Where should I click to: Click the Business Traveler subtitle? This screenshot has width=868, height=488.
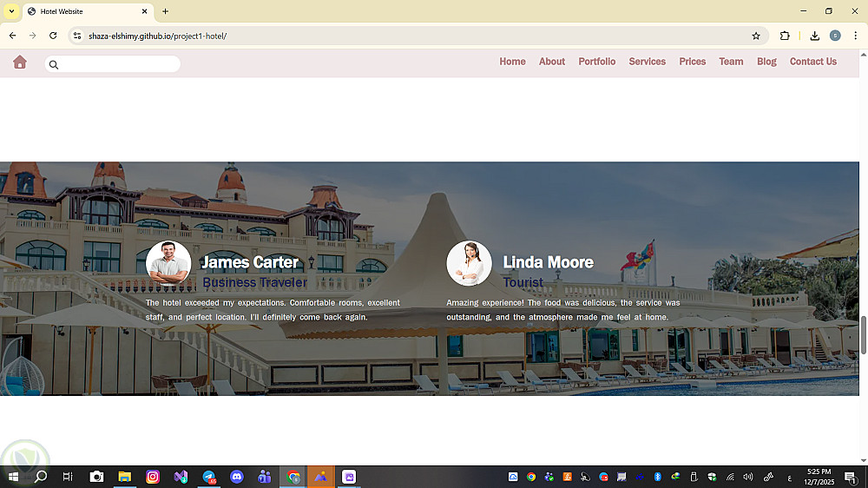point(254,282)
